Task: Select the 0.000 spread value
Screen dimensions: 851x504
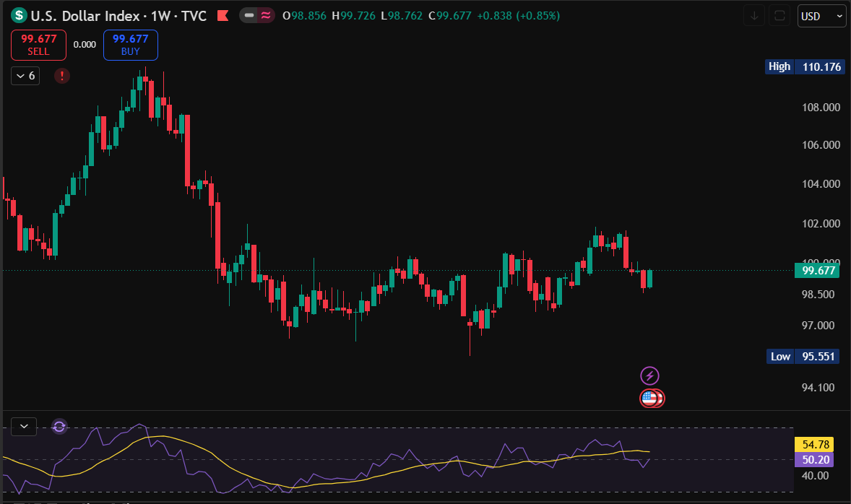Action: (x=85, y=45)
